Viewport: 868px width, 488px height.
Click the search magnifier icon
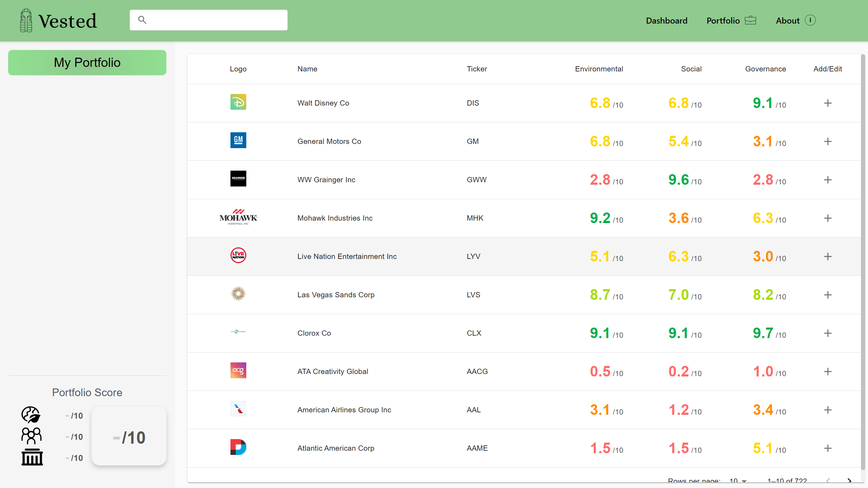click(x=142, y=20)
